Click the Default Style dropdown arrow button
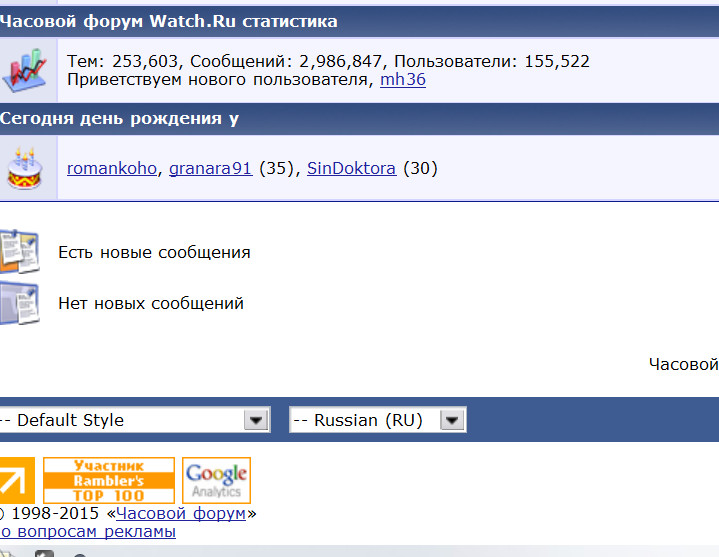 tap(257, 420)
